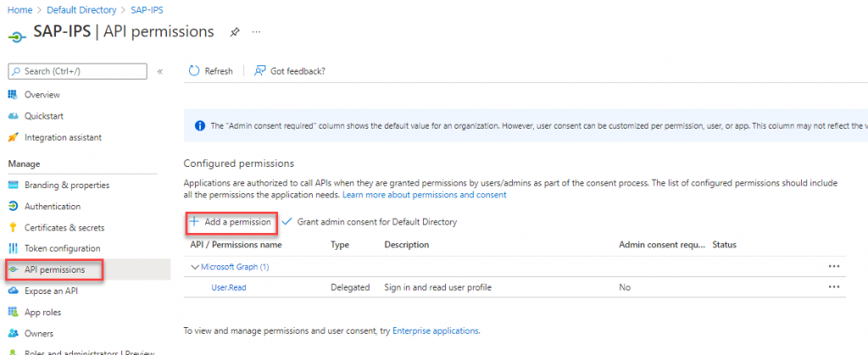Click the No admin consent cell
This screenshot has width=868, height=355.
[x=625, y=287]
